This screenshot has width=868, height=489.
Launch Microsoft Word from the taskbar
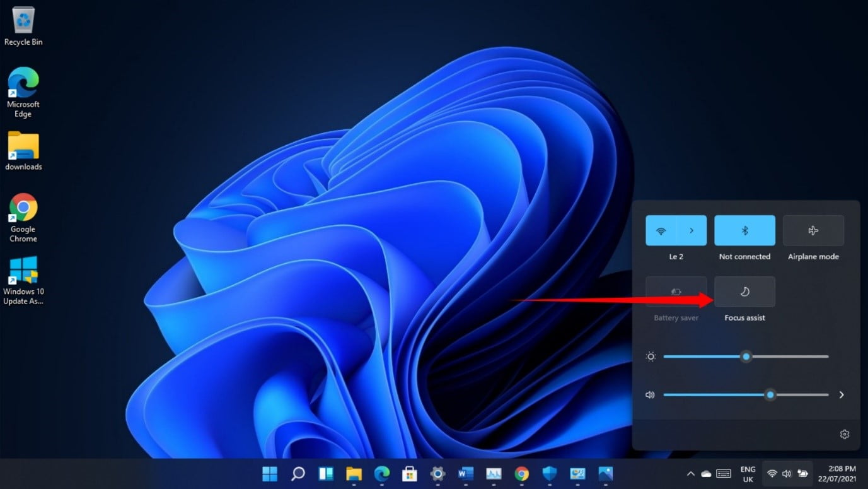click(466, 474)
